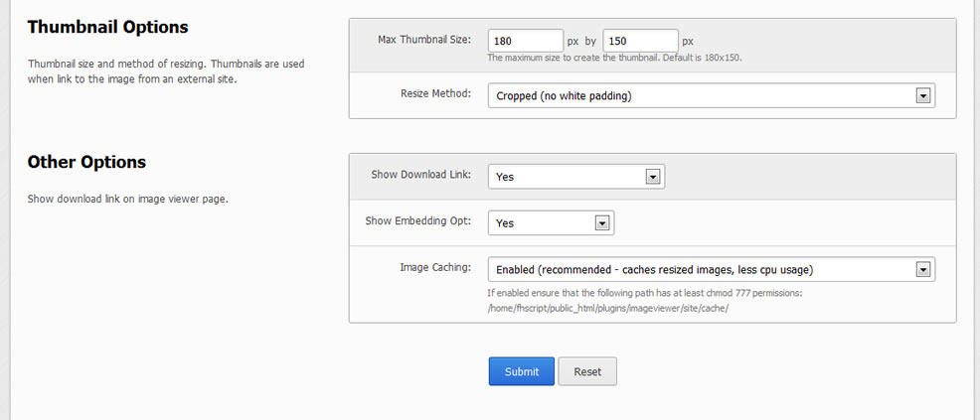Viewport: 980px width, 420px height.
Task: Click the Other Options heading
Action: pyautogui.click(x=86, y=162)
